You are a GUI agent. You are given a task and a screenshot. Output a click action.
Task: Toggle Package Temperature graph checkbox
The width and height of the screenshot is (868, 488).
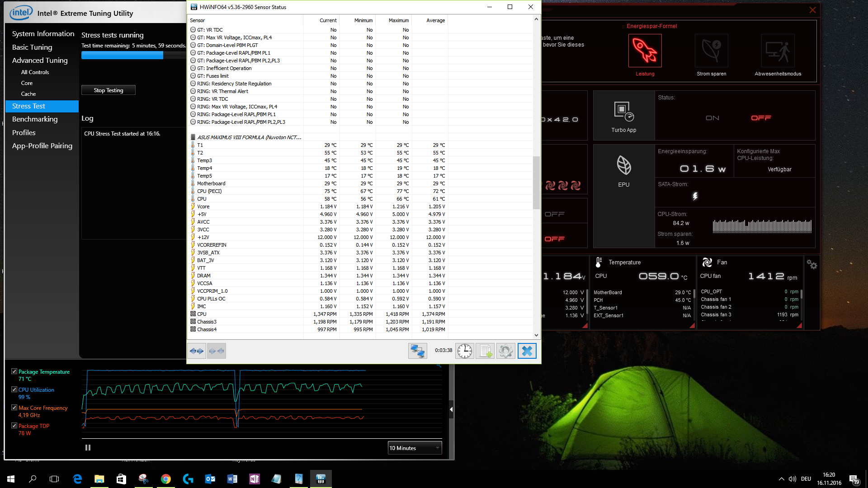coord(14,371)
